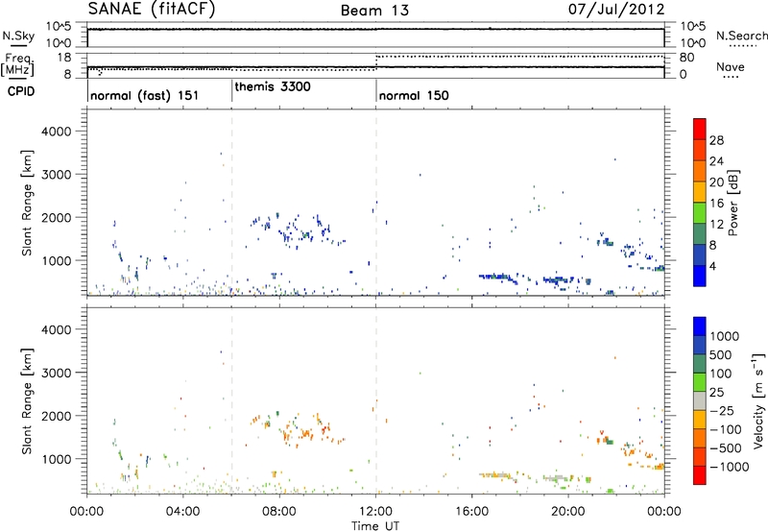Image resolution: width=768 pixels, height=532 pixels.
Task: Select the N.Search legend label
Action: pyautogui.click(x=741, y=36)
